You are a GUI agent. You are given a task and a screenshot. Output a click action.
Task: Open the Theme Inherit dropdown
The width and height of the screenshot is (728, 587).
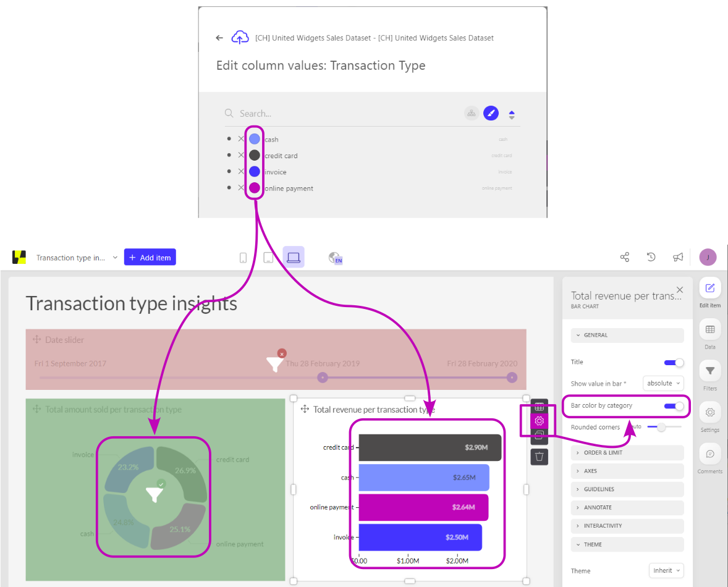(x=666, y=570)
